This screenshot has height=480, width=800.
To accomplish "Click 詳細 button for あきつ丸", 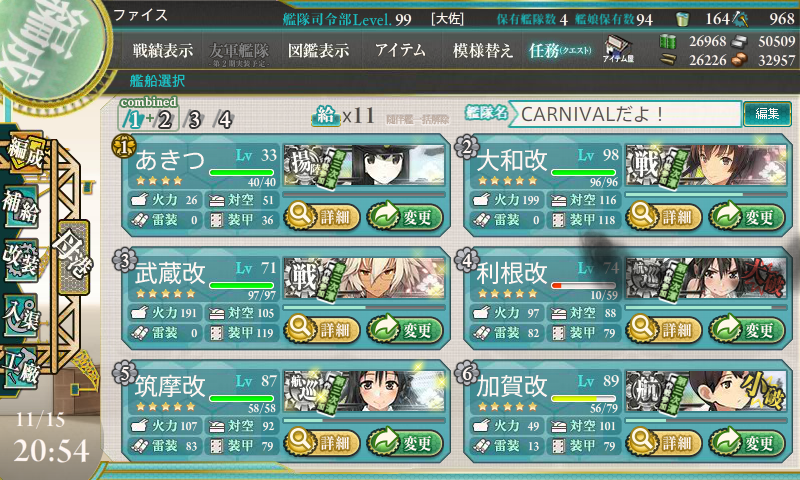I will [x=322, y=217].
